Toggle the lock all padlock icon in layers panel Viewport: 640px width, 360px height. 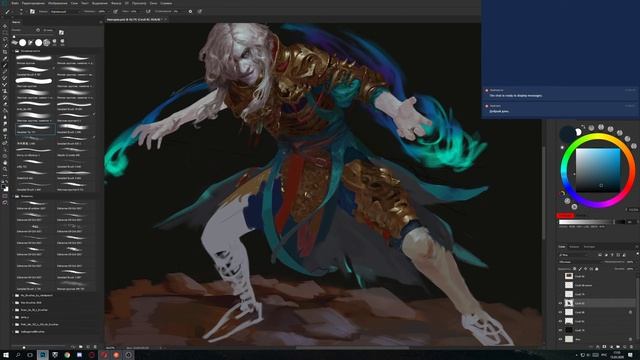click(x=597, y=269)
